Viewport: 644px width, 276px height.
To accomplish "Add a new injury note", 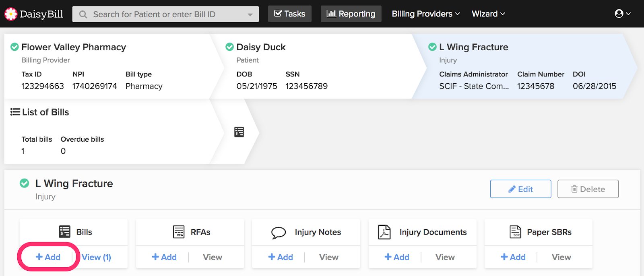I will click(281, 257).
